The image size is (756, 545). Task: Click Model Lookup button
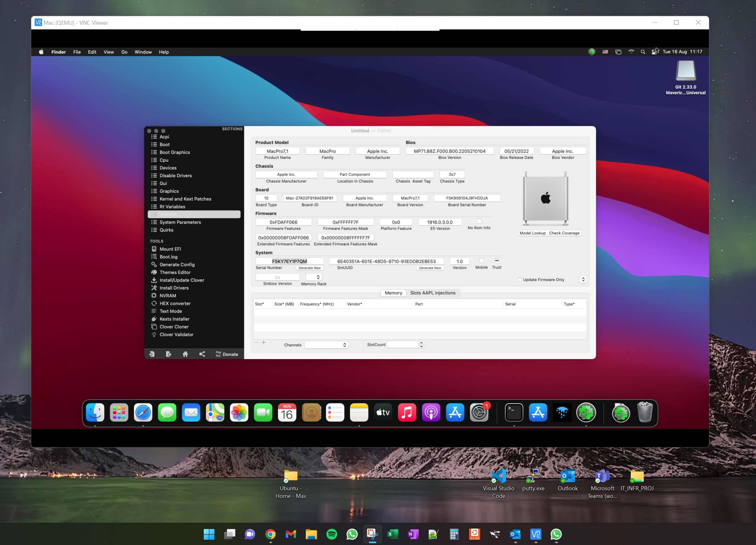532,233
